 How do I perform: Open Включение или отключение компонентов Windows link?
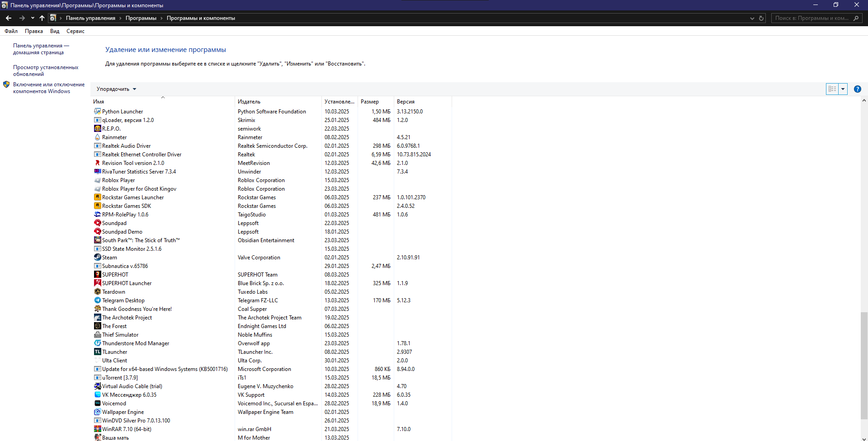click(x=49, y=88)
